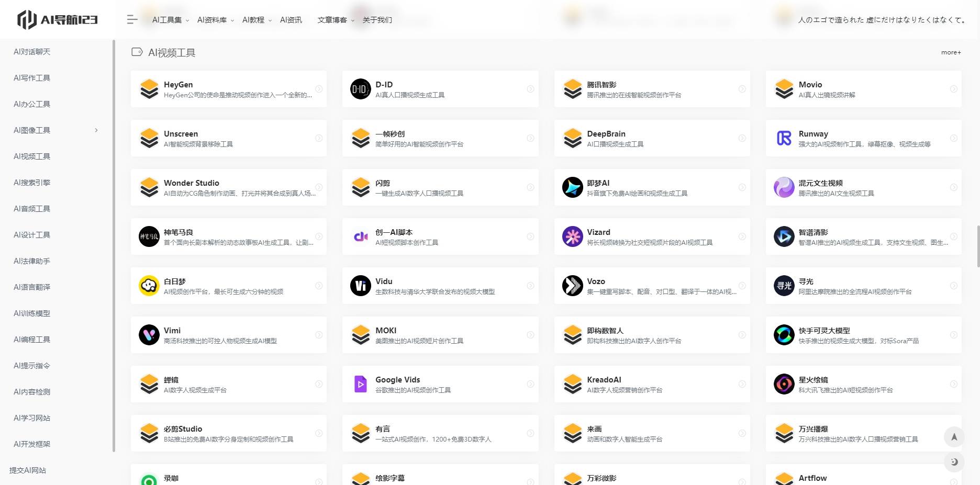Open the 腾讯智影 tool link
This screenshot has height=485, width=980.
[652, 89]
